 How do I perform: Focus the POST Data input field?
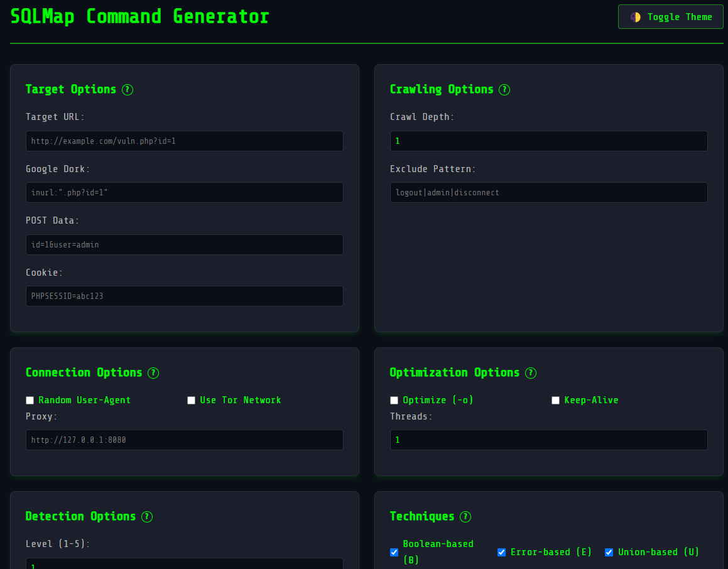click(x=184, y=244)
